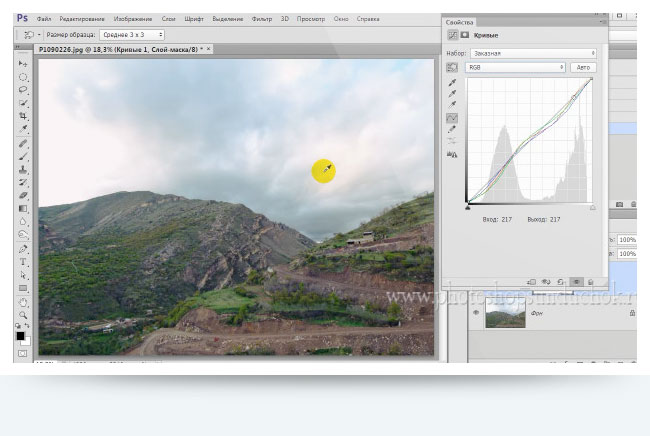Click the clipping warning histogram icon
The height and width of the screenshot is (436, 650).
(x=452, y=155)
